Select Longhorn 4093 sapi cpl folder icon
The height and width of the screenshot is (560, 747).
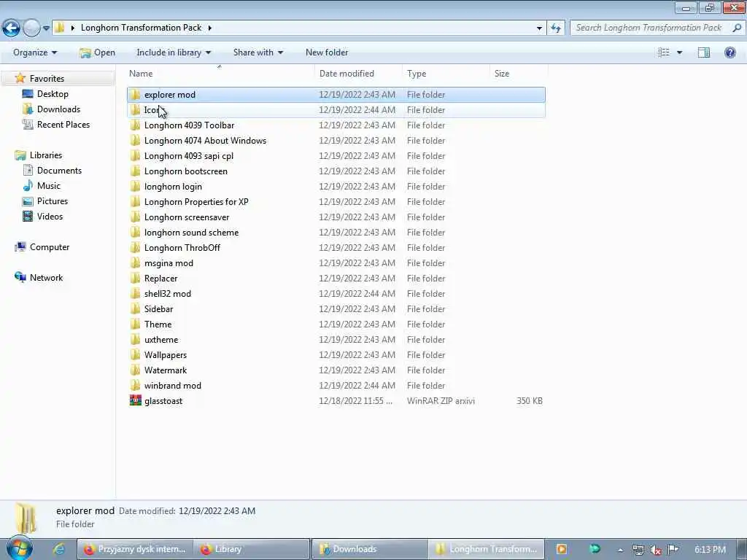(135, 156)
